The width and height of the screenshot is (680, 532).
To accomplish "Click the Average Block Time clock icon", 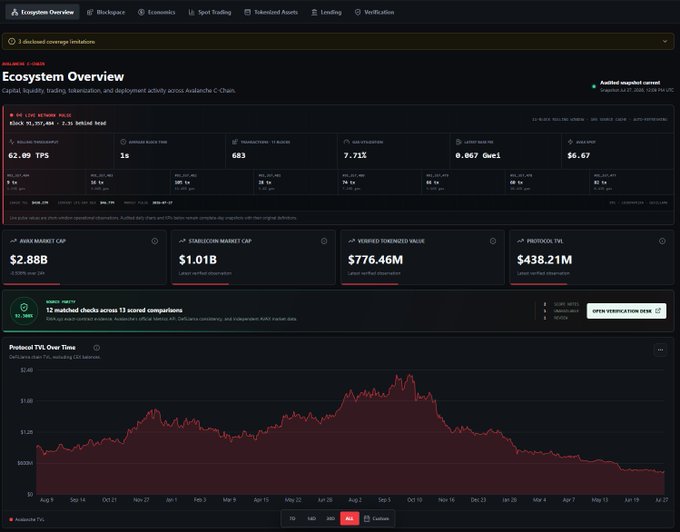I will [123, 142].
